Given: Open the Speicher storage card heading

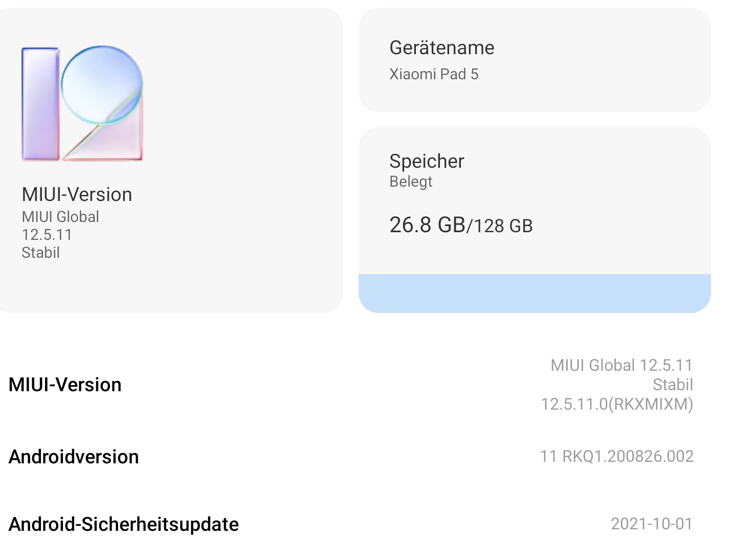Looking at the screenshot, I should click(x=427, y=161).
